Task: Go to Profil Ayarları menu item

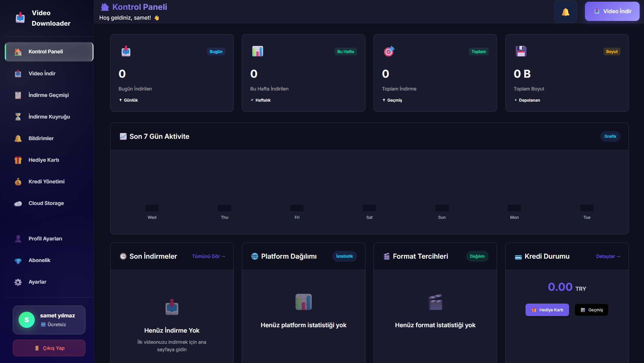Action: click(45, 239)
